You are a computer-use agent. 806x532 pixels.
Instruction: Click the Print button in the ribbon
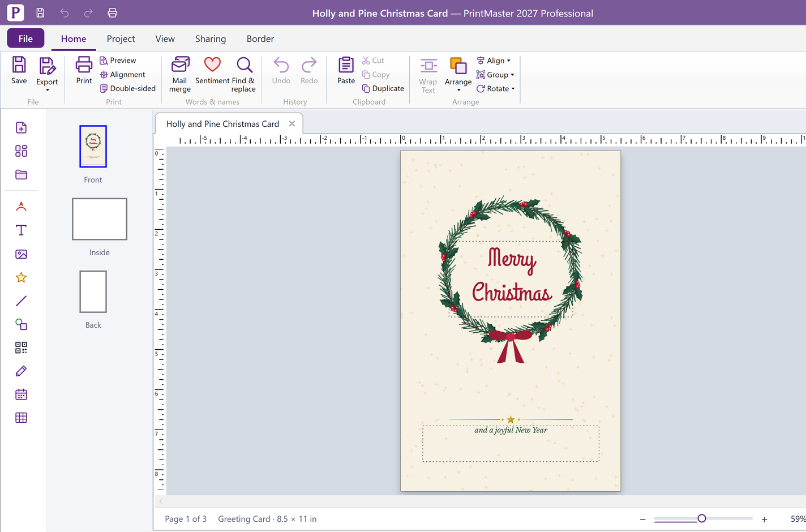84,71
